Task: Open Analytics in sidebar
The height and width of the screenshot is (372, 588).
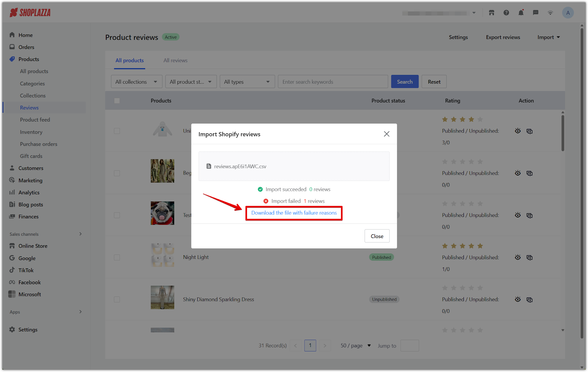Action: tap(29, 192)
